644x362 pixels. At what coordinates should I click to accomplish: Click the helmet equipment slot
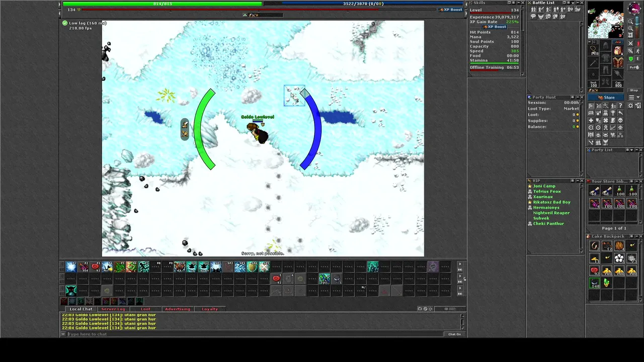(x=606, y=44)
